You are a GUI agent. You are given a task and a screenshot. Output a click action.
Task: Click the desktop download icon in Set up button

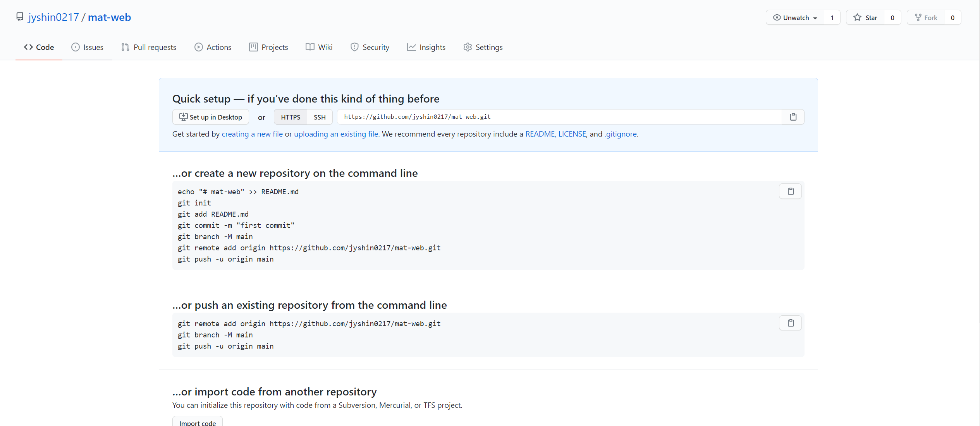point(183,117)
